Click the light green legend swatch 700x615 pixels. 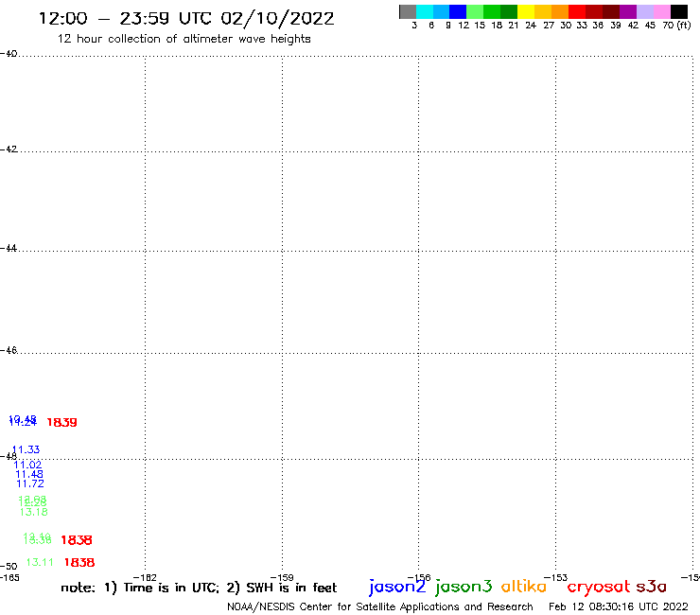click(475, 11)
